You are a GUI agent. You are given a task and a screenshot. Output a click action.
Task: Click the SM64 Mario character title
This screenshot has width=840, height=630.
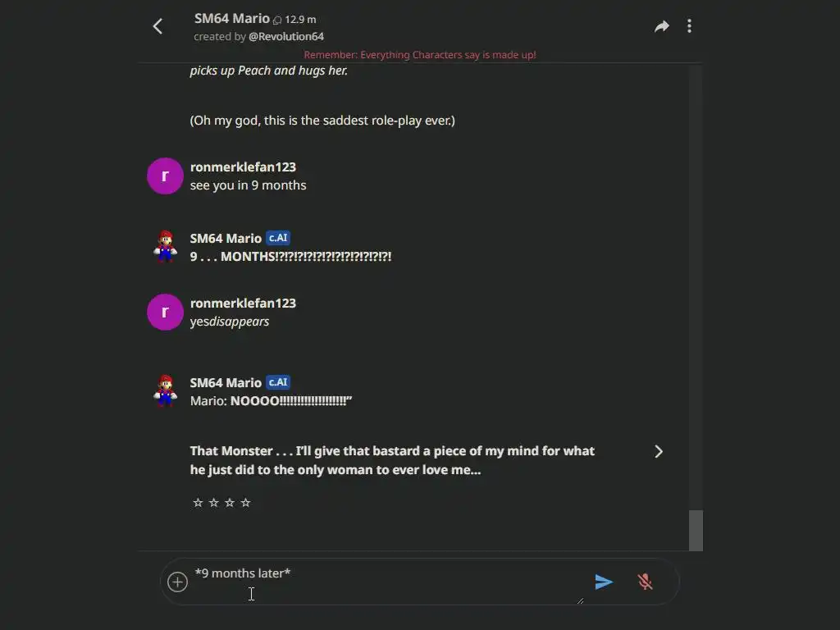(232, 18)
